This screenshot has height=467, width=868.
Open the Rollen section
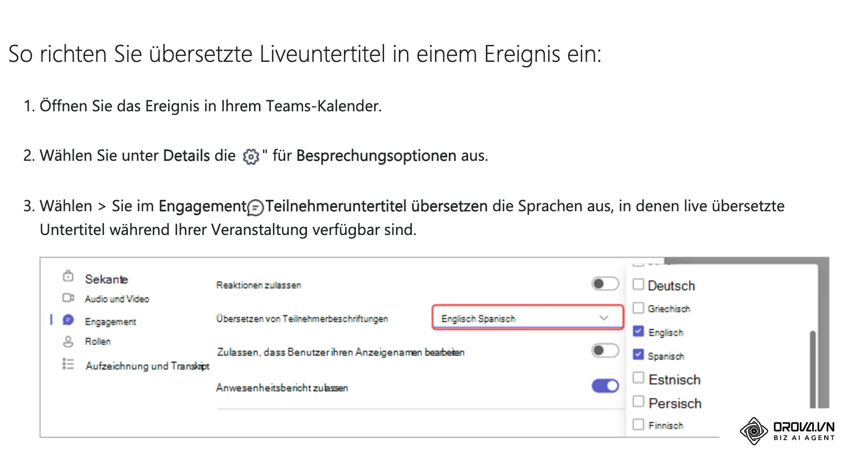click(x=98, y=342)
